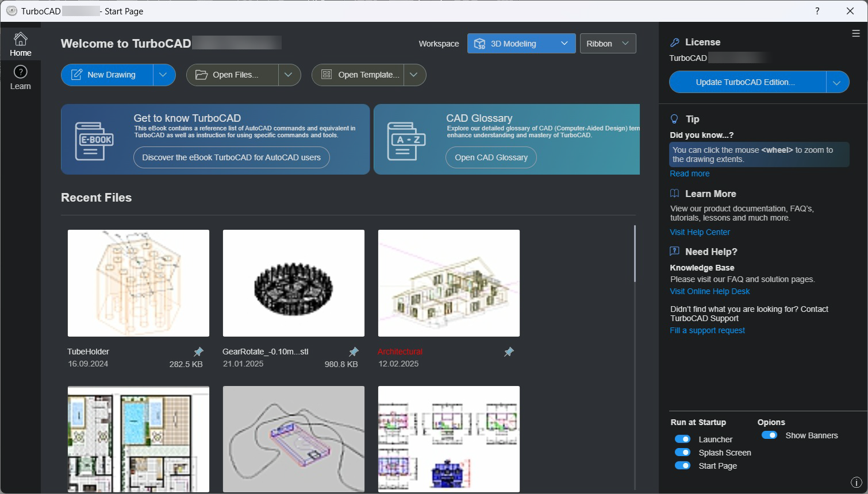868x494 pixels.
Task: Click the Learn More book icon
Action: 675,194
